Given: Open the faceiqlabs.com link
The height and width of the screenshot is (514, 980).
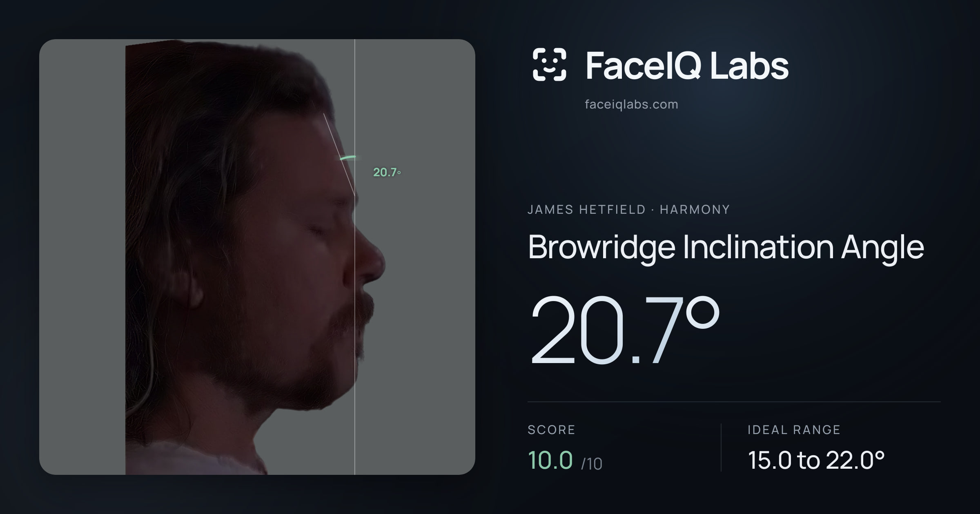Looking at the screenshot, I should pyautogui.click(x=631, y=104).
